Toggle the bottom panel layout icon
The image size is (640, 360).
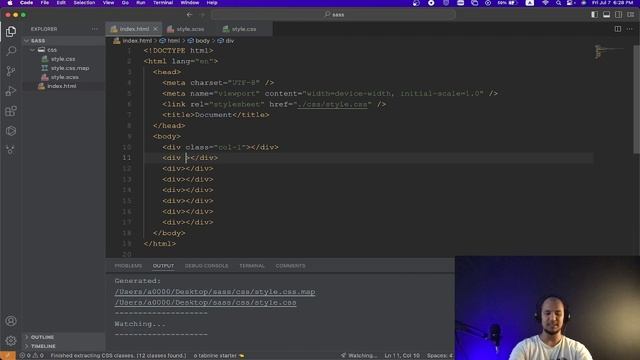tap(607, 14)
